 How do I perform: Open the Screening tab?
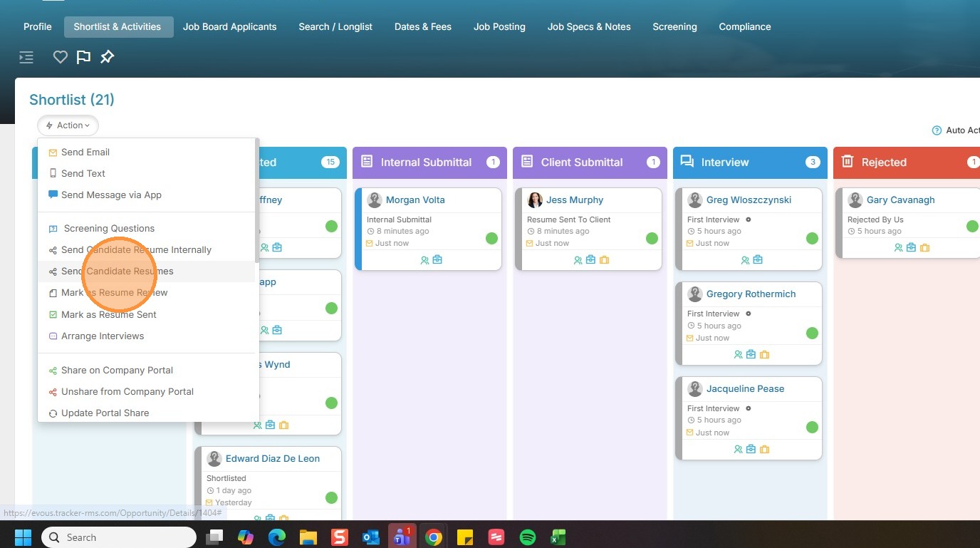click(674, 27)
